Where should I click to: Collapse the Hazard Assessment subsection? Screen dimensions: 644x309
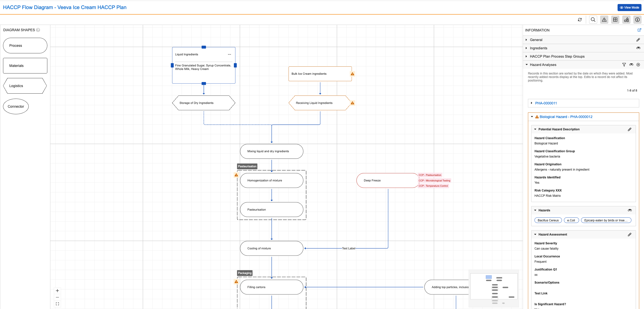[x=535, y=235]
